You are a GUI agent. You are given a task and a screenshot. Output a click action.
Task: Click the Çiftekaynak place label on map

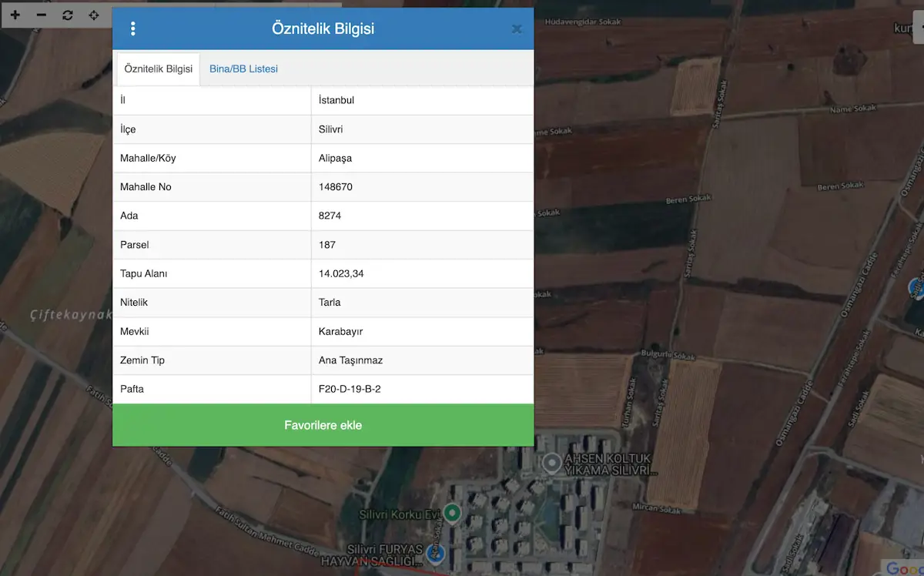pos(71,315)
